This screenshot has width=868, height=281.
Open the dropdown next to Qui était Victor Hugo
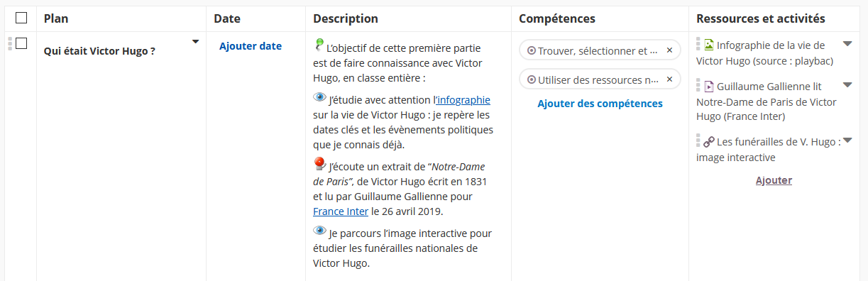click(196, 42)
